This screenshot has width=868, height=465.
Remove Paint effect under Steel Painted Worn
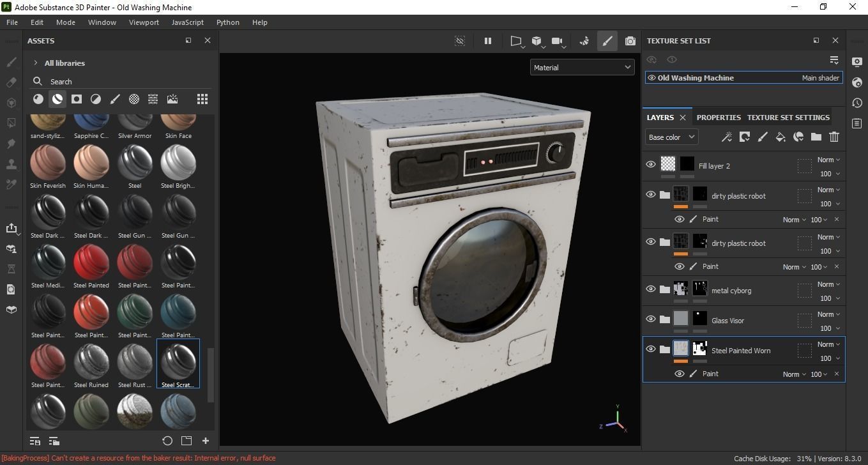click(x=837, y=374)
